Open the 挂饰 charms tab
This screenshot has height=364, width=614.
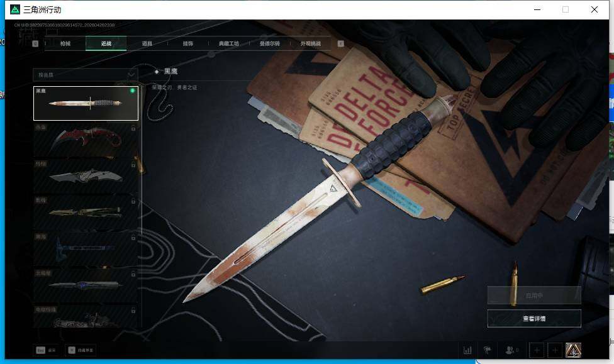tap(188, 43)
